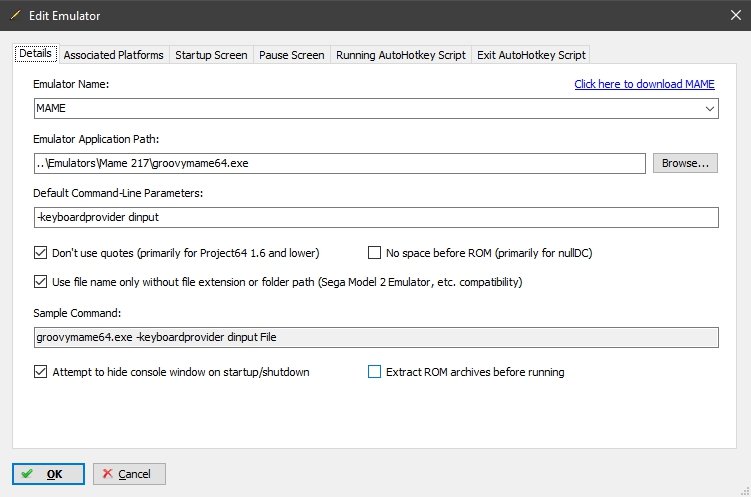751x497 pixels.
Task: Enable No space before ROM option
Action: (376, 253)
